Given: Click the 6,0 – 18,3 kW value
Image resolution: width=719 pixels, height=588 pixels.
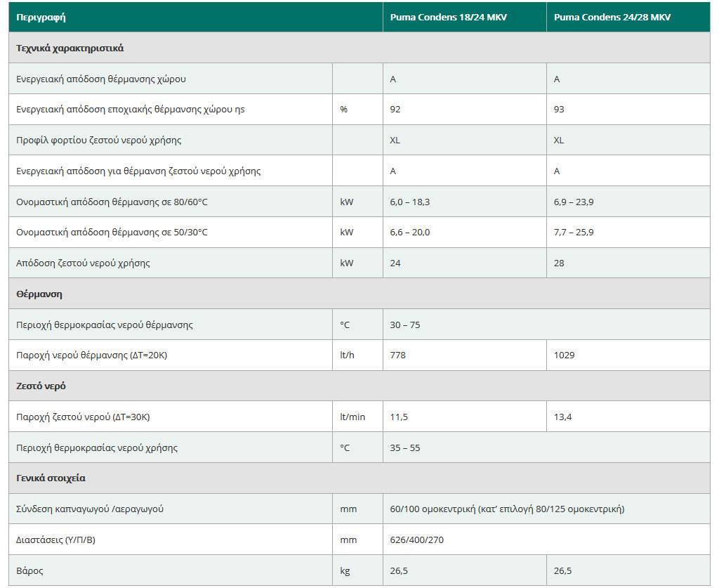Looking at the screenshot, I should click(x=410, y=202).
